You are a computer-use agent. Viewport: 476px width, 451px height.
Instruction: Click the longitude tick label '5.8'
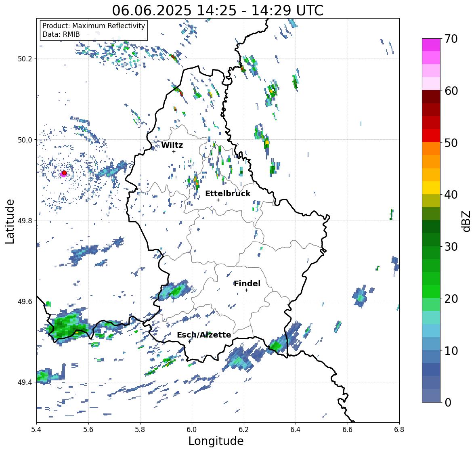140,430
